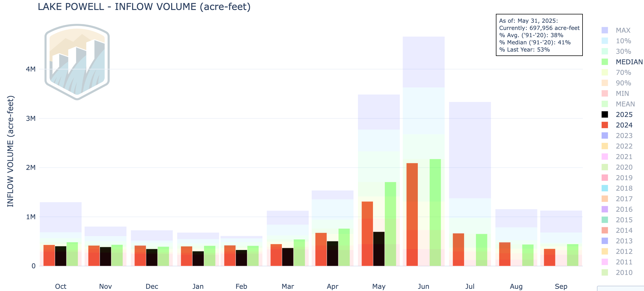
Task: Click the shield logo in the chart
Action: pyautogui.click(x=77, y=62)
